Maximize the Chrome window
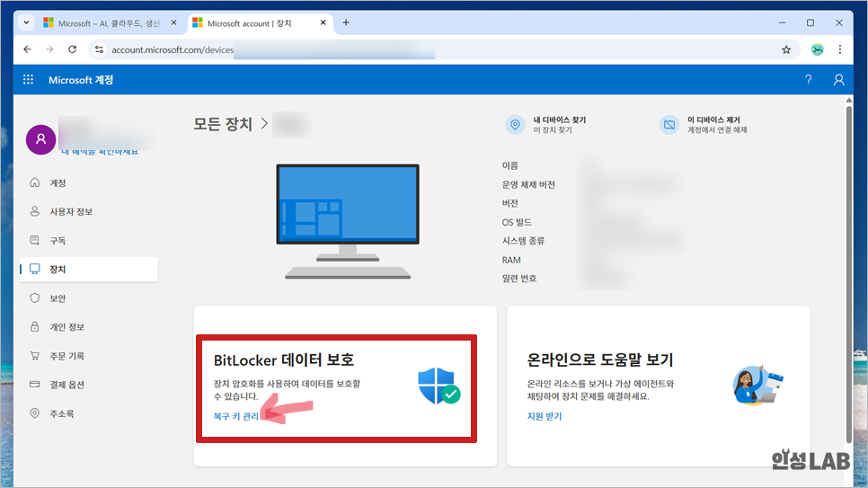The height and width of the screenshot is (488, 868). tap(810, 22)
